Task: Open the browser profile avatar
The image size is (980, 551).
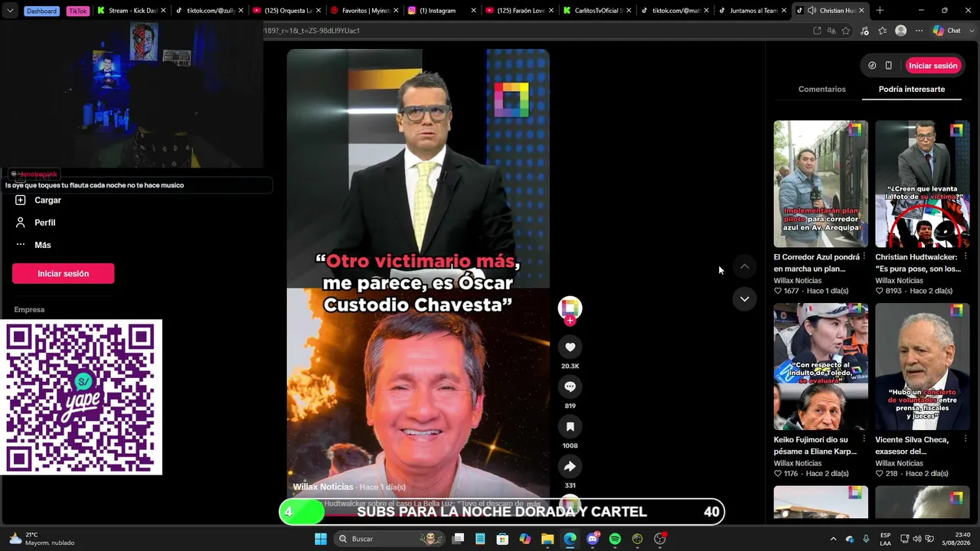Action: [x=900, y=31]
